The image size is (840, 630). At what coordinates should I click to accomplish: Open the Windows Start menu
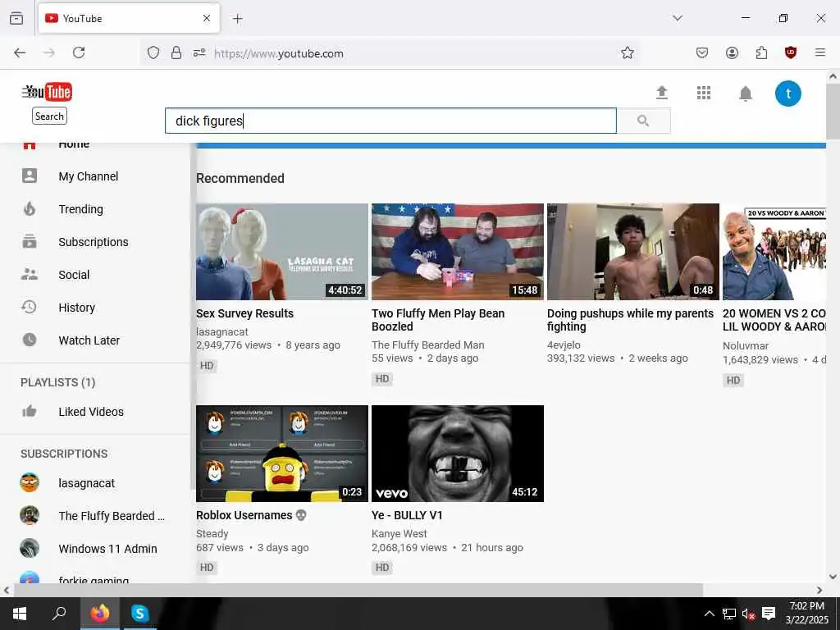[x=20, y=614]
